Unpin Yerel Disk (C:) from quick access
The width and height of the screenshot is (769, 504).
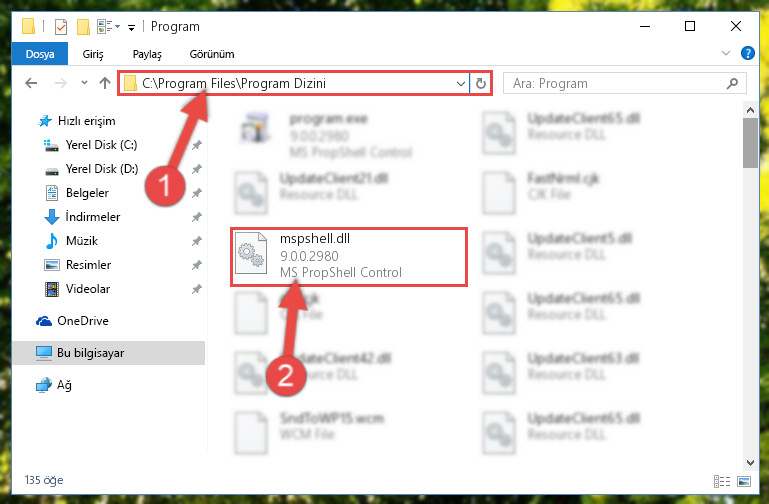pyautogui.click(x=197, y=145)
